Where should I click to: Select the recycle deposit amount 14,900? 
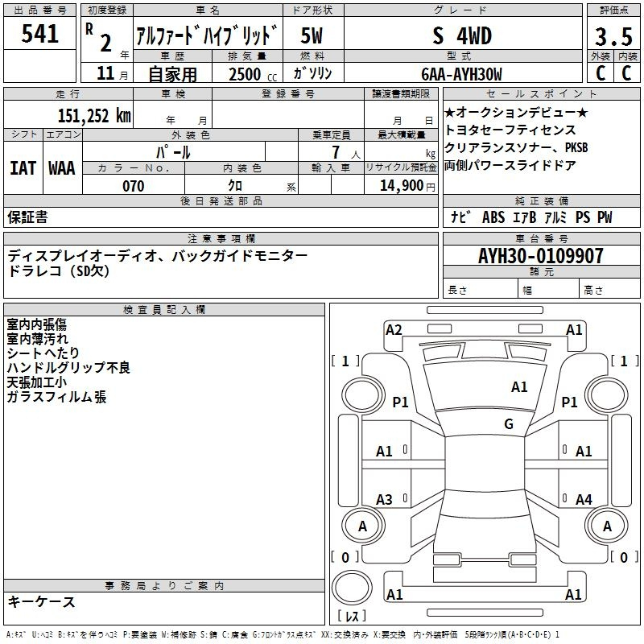pyautogui.click(x=400, y=186)
